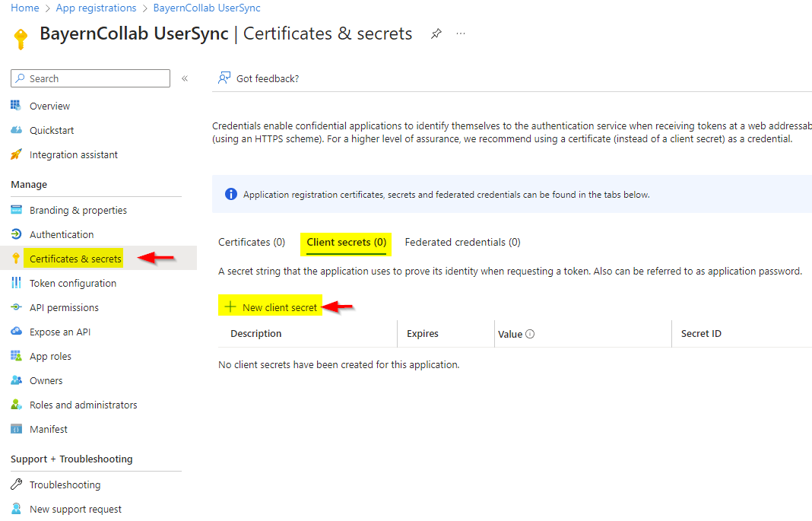The height and width of the screenshot is (521, 812).
Task: Go to API permissions page
Action: point(64,307)
